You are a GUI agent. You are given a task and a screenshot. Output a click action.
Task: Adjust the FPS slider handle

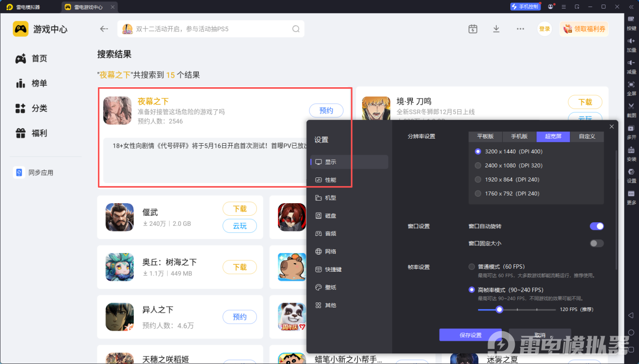pyautogui.click(x=500, y=310)
